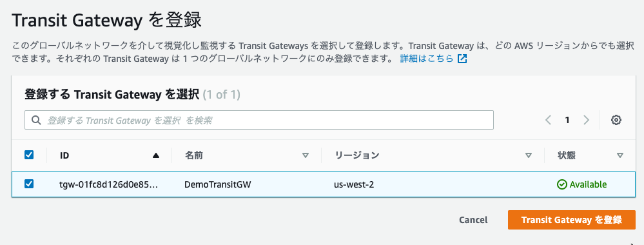Open table preferences gear icon
The image size is (644, 245).
point(616,120)
